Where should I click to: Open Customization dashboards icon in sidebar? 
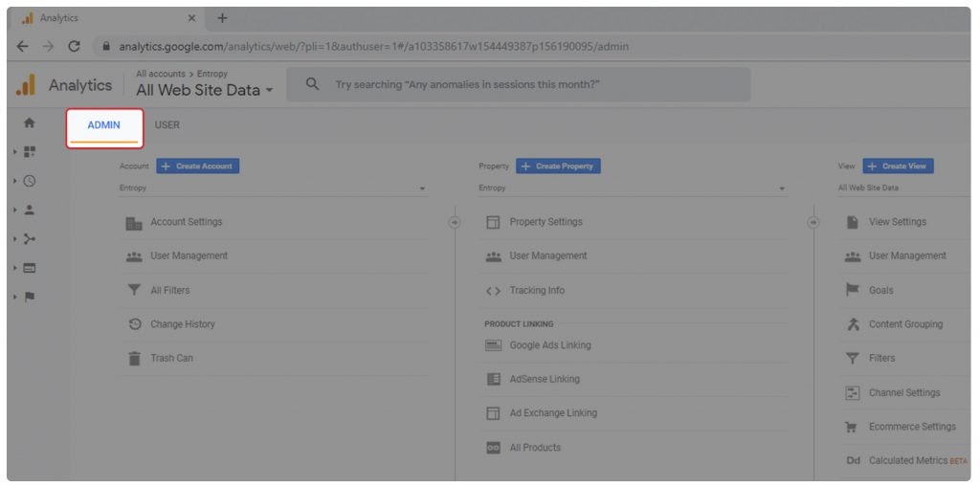click(30, 152)
